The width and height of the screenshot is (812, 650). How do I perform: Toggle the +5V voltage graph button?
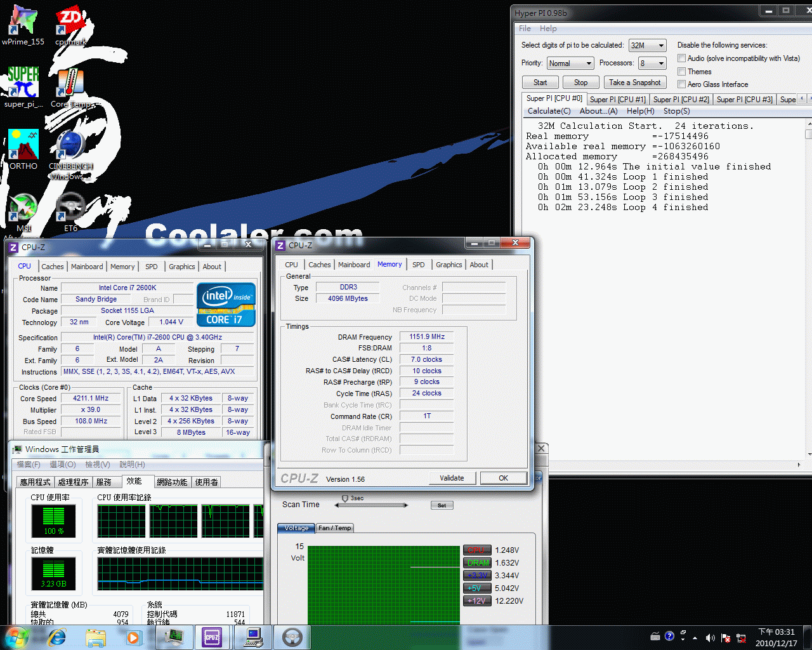point(477,588)
